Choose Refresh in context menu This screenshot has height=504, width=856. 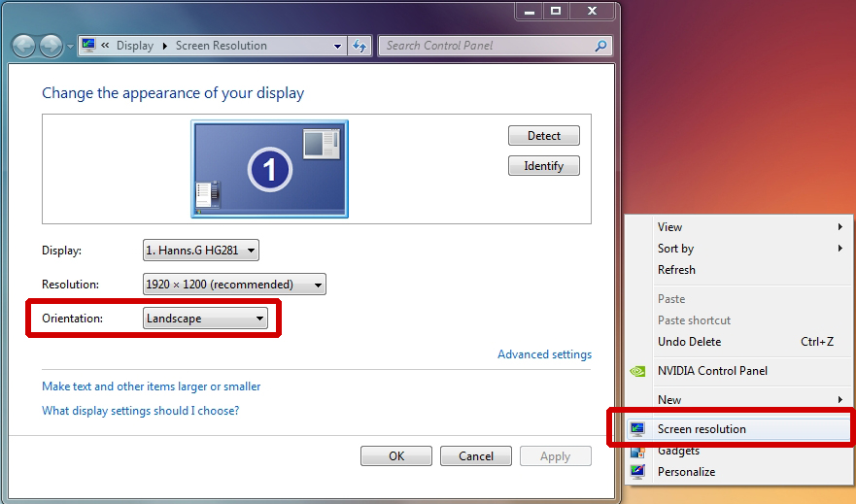[x=739, y=270]
